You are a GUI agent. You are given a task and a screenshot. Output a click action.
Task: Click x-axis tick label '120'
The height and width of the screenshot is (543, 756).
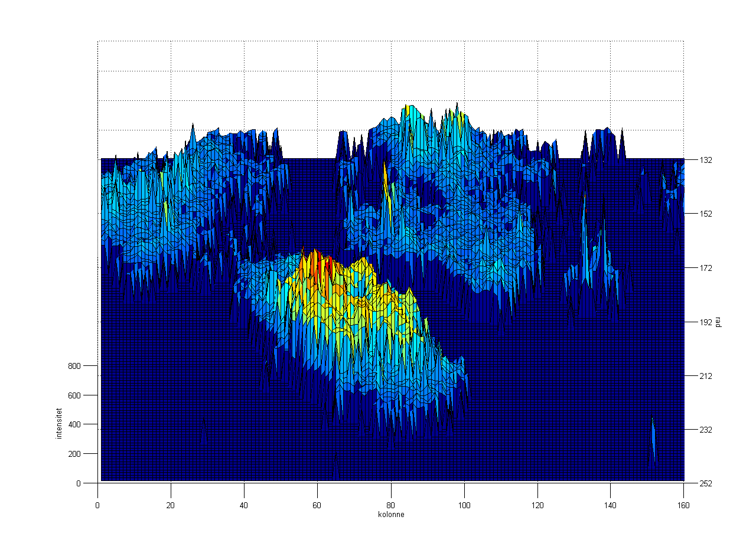pyautogui.click(x=537, y=505)
